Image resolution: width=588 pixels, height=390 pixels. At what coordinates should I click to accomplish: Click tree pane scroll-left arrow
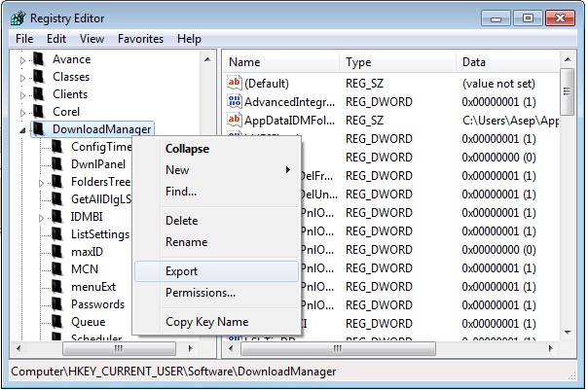[x=18, y=348]
